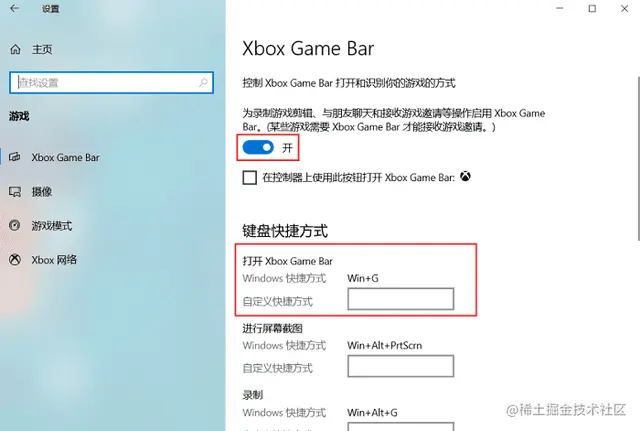Open the Xbox 网络 logo icon
This screenshot has height=431, width=640.
[x=15, y=260]
